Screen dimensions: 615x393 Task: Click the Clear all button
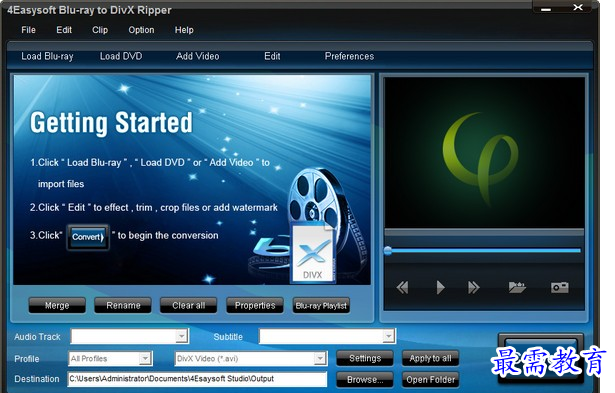click(x=188, y=306)
